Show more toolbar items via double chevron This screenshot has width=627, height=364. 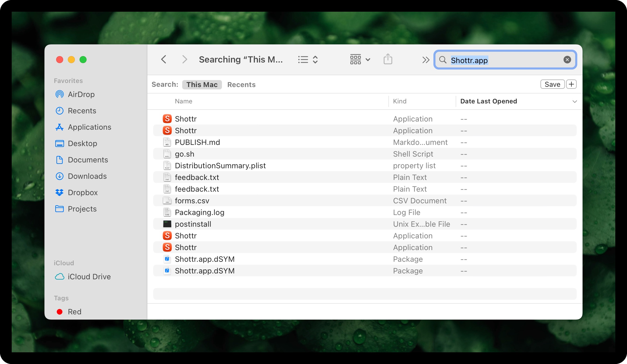click(x=426, y=60)
